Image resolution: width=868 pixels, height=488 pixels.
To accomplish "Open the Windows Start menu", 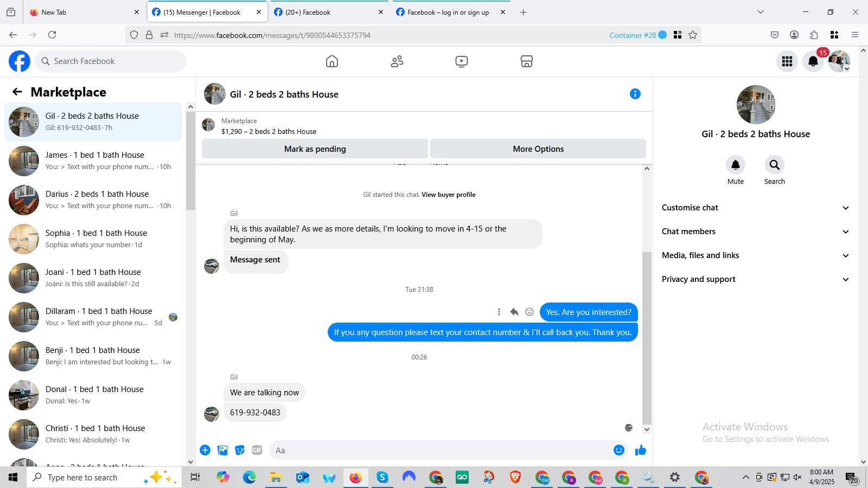I will click(x=13, y=477).
